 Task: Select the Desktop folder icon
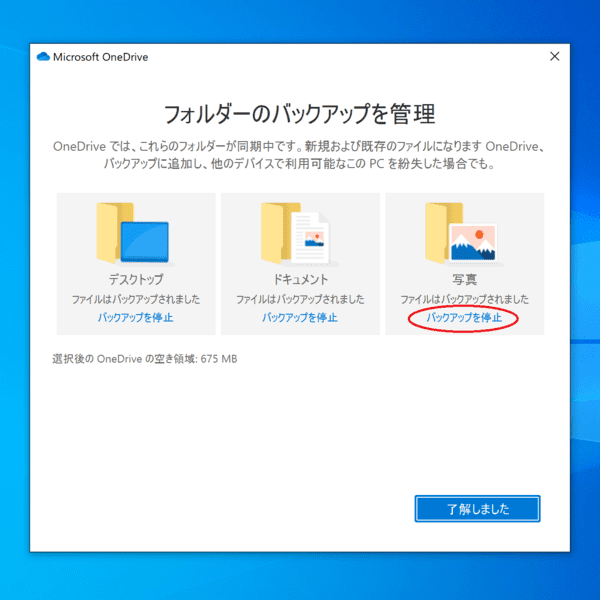pos(133,233)
